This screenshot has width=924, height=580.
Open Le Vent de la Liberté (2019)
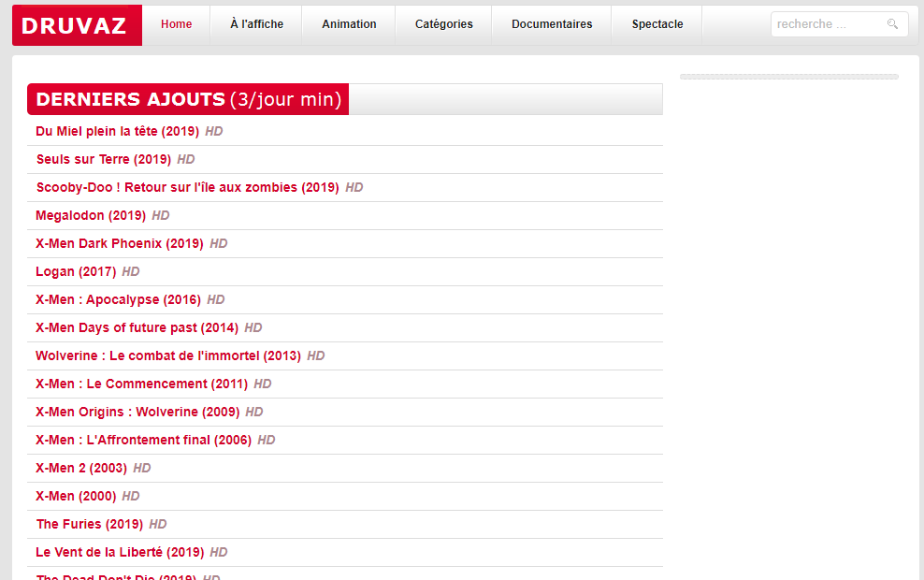[x=120, y=552]
